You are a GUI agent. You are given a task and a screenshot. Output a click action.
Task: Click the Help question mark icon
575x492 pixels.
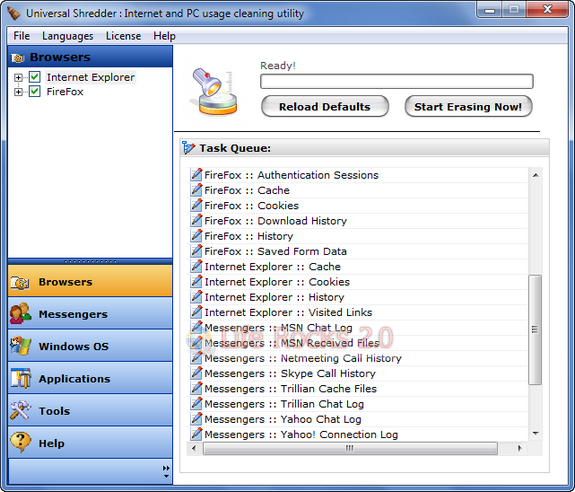coord(20,442)
